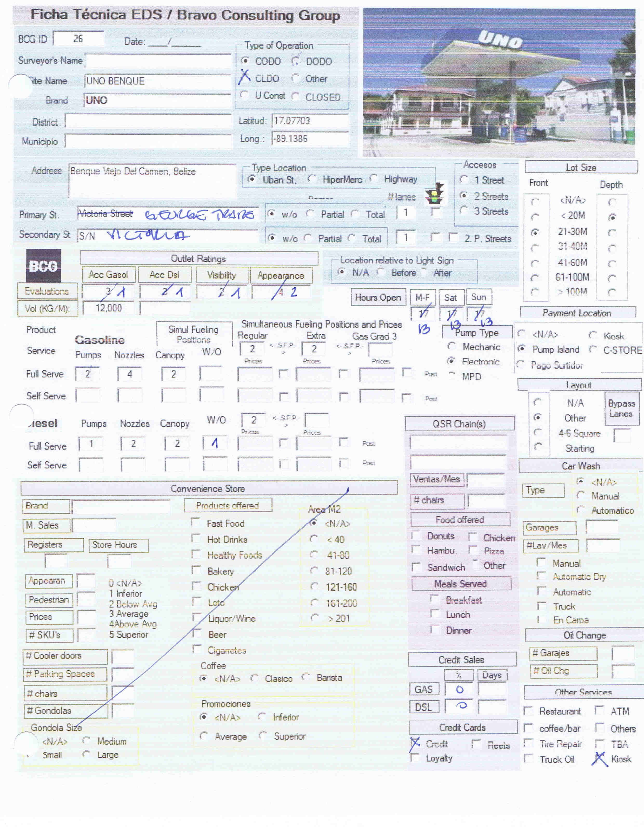Click the Store Hours label button
This screenshot has height=839, width=644.
(x=118, y=545)
